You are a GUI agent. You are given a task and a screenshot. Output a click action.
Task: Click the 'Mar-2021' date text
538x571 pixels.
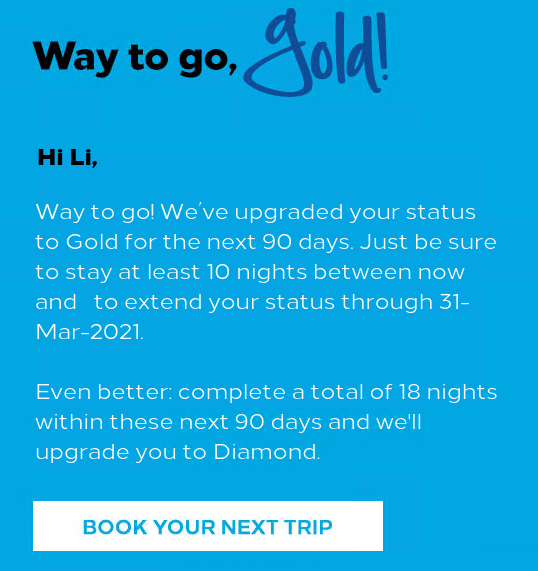click(88, 332)
